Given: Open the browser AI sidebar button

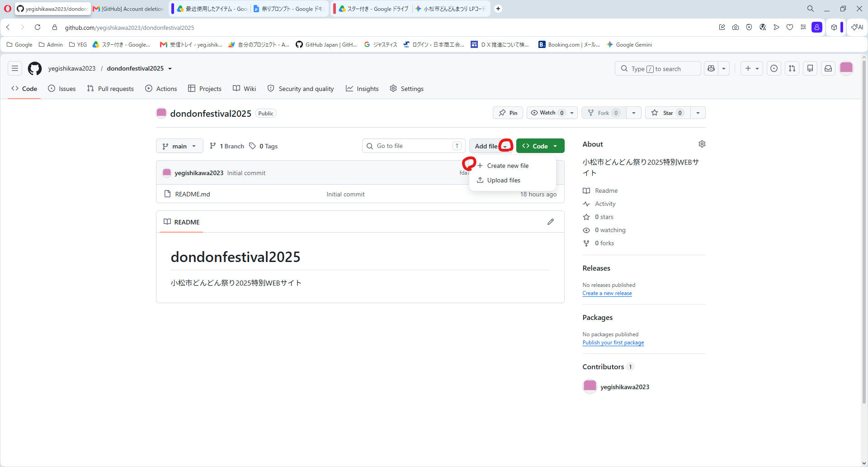Looking at the screenshot, I should pos(857,27).
